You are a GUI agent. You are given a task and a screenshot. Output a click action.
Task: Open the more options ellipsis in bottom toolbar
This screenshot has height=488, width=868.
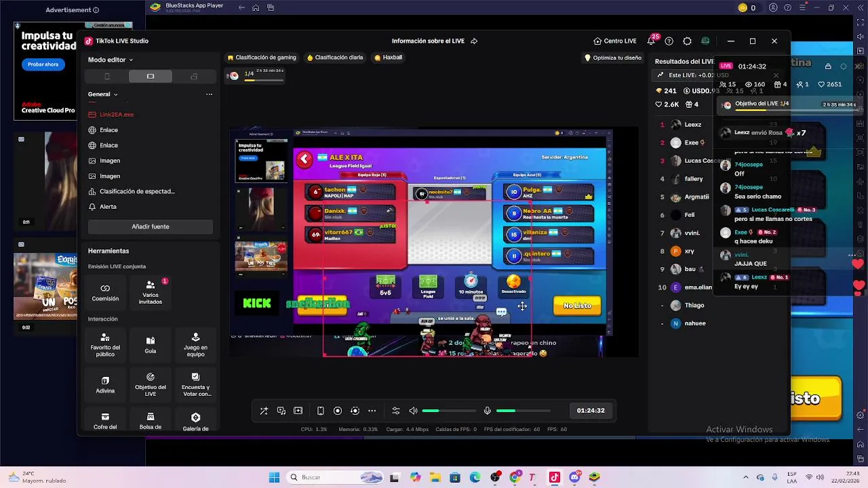372,411
